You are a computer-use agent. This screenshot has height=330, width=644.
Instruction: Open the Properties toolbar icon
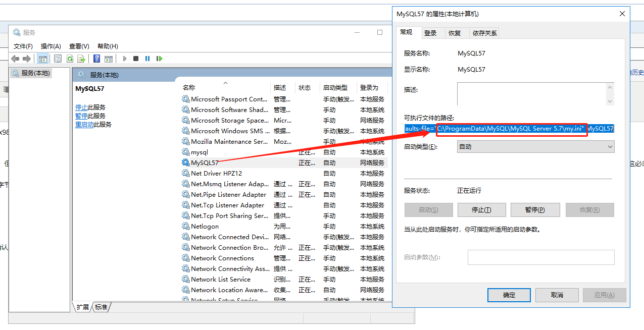tap(58, 59)
